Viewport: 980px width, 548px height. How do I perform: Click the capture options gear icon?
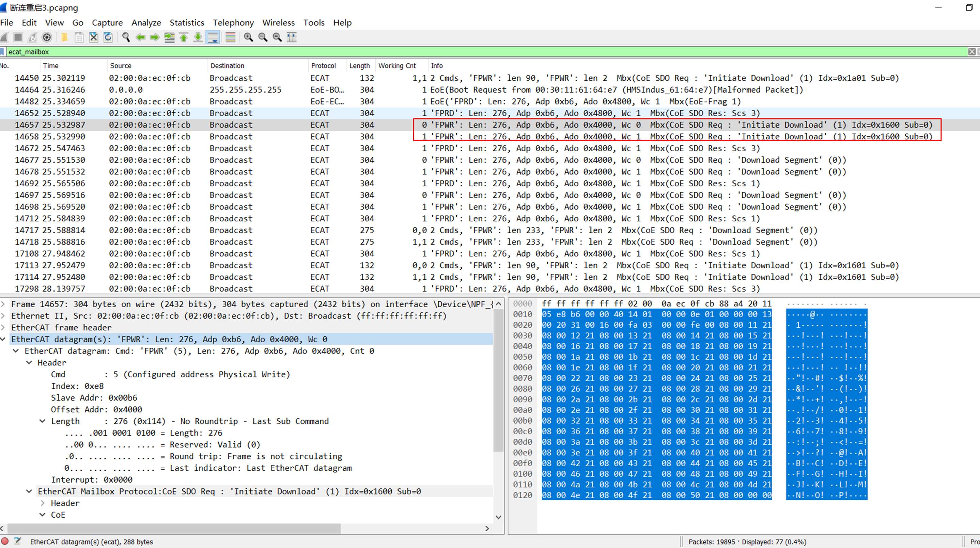[x=47, y=37]
